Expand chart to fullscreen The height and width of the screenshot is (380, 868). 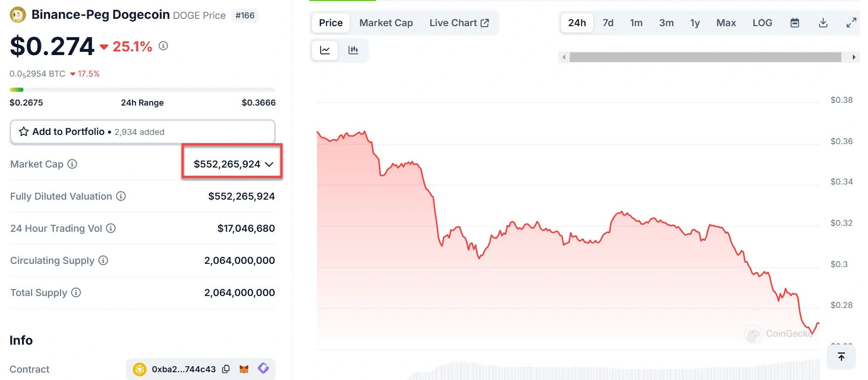(851, 23)
